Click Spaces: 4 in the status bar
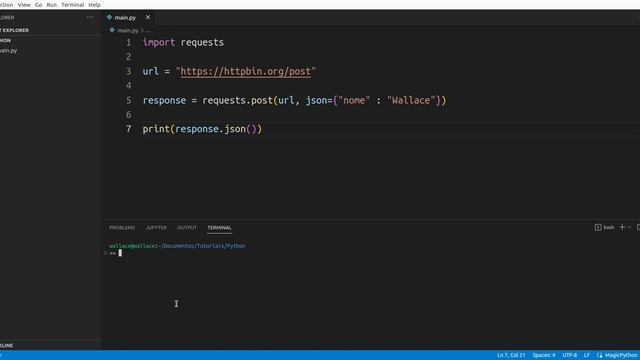 544,355
